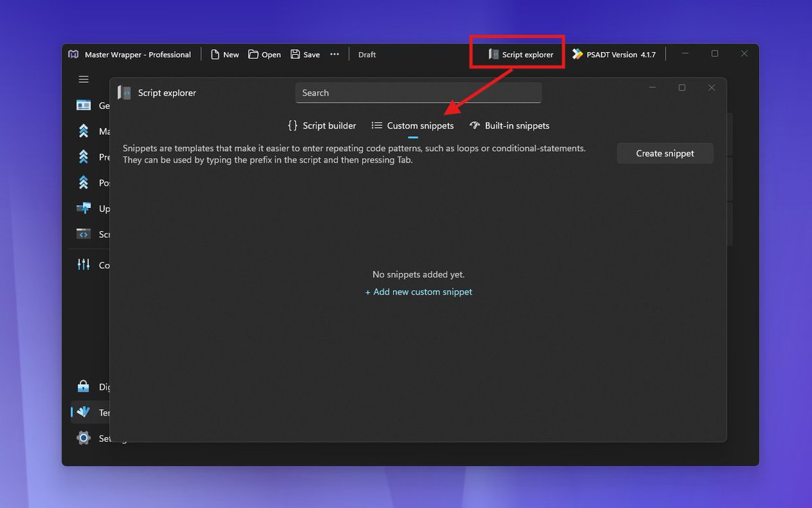Save the current draft package
The image size is (812, 508).
pyautogui.click(x=305, y=54)
